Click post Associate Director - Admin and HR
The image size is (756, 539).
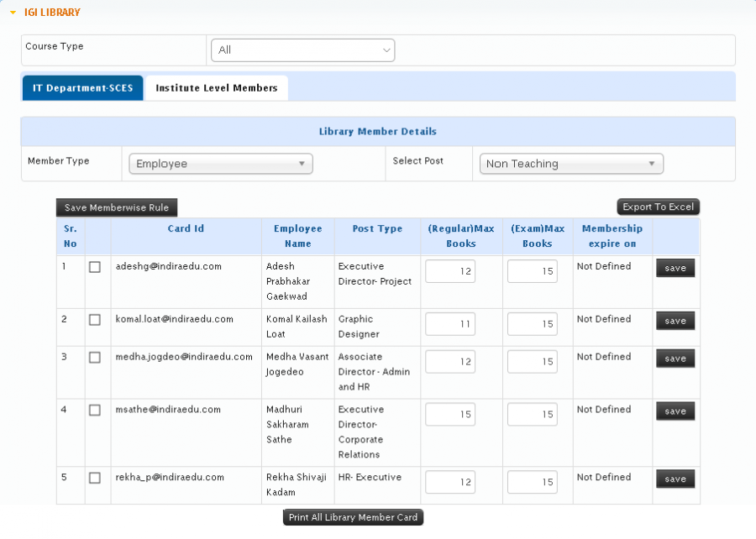[374, 372]
